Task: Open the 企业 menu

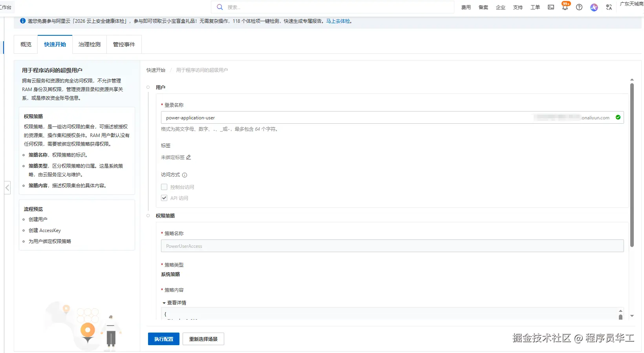Action: point(501,7)
